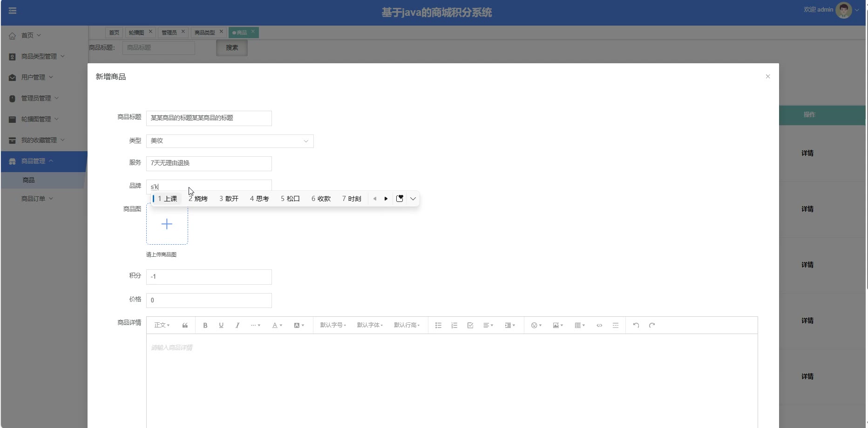Click the 价格 input field

click(x=209, y=301)
